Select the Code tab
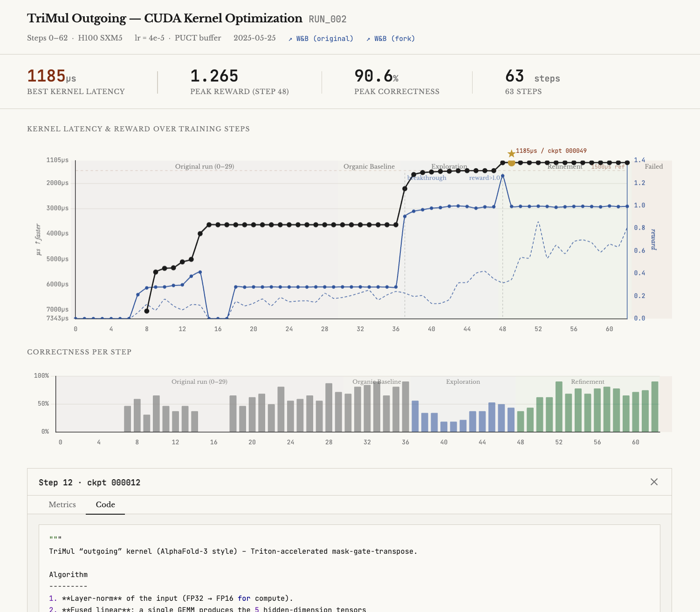The image size is (700, 612). (x=105, y=504)
